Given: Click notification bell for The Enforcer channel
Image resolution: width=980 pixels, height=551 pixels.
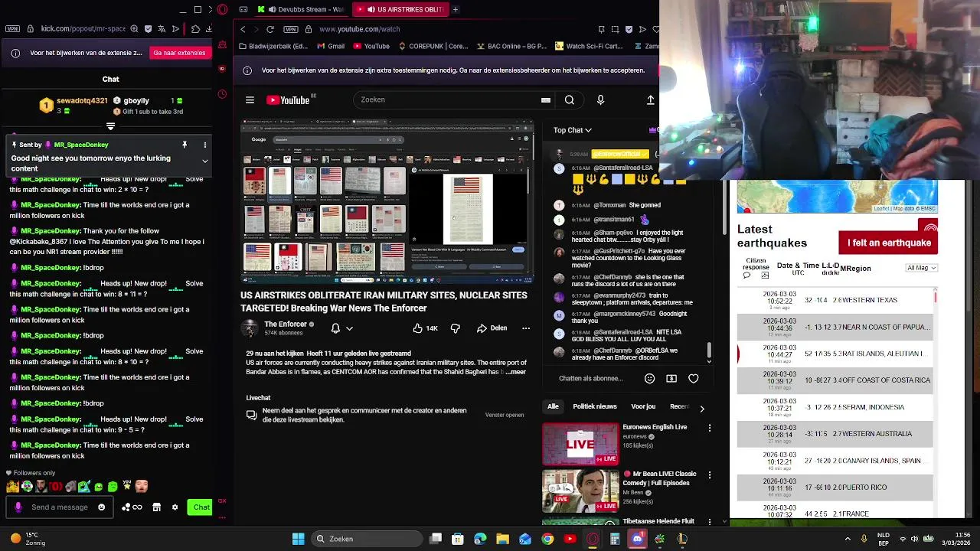Looking at the screenshot, I should (x=335, y=328).
